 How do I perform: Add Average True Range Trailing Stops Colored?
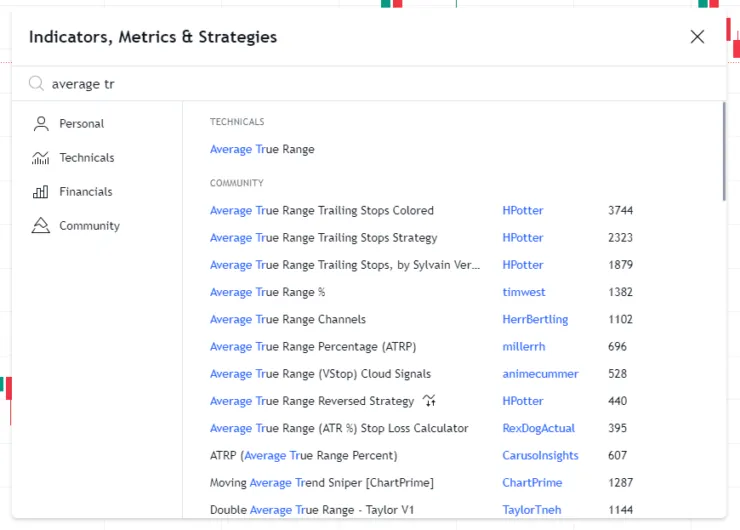pos(321,211)
